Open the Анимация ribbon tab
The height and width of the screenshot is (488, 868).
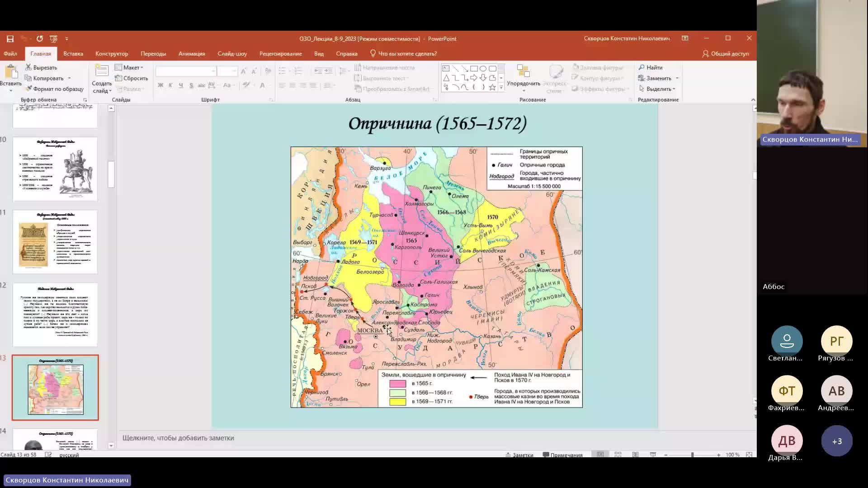pos(192,54)
